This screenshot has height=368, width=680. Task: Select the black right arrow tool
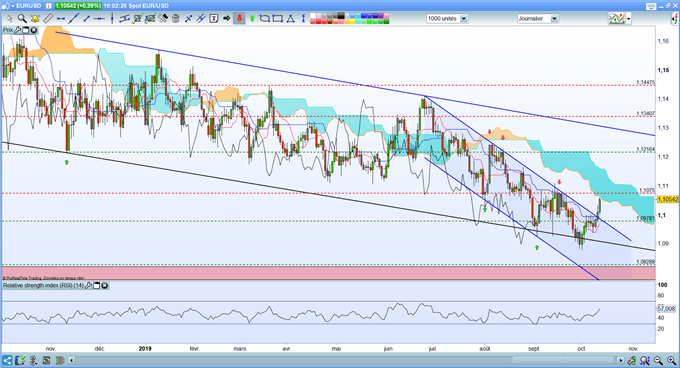click(x=226, y=19)
